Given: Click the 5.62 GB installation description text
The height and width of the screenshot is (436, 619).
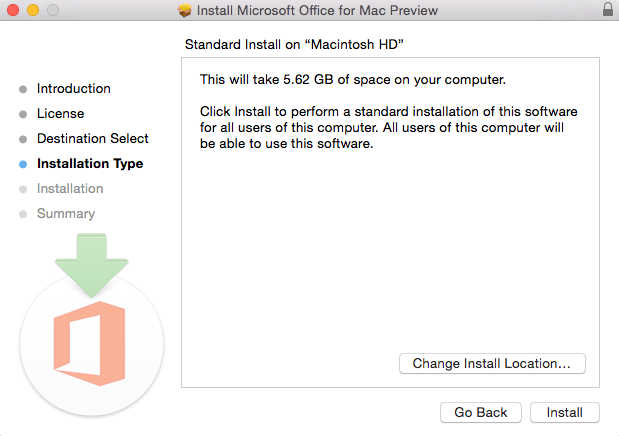Looking at the screenshot, I should 353,78.
